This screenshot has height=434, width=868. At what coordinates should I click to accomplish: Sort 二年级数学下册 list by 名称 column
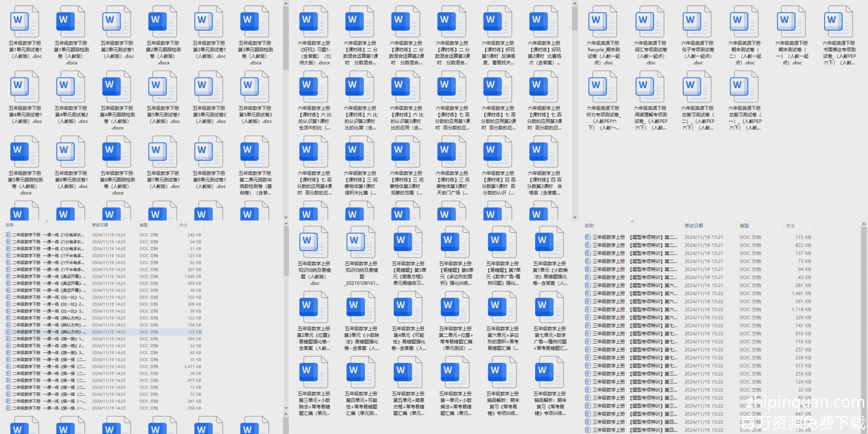[10, 225]
